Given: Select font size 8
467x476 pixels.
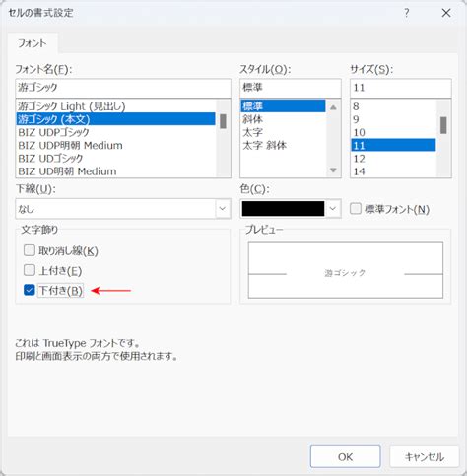Looking at the screenshot, I should (393, 106).
